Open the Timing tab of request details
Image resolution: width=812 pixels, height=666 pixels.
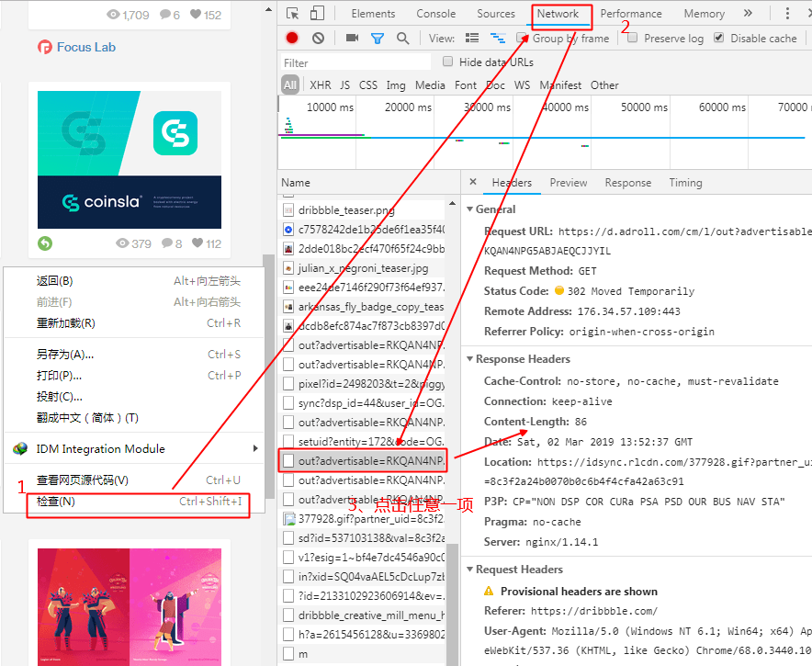click(x=685, y=183)
